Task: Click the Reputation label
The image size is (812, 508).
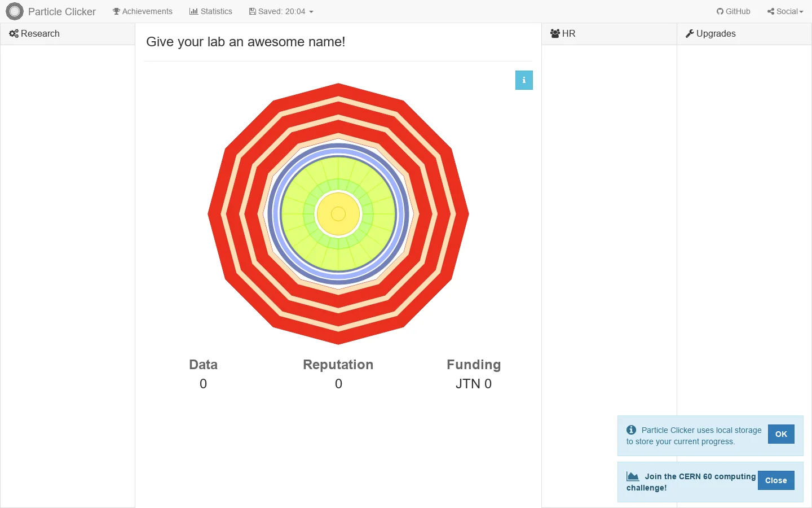Action: click(x=338, y=365)
